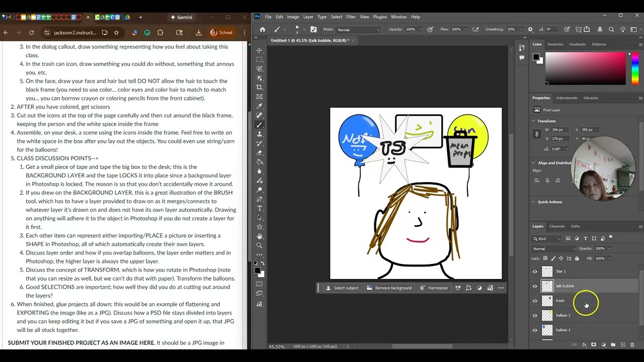Screen dimensions: 644x362
Task: Switch to the Channels tab
Action: (557, 226)
